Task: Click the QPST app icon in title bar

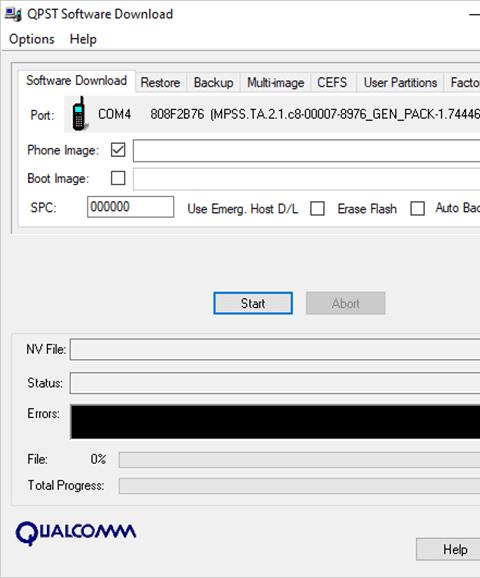Action: tap(13, 14)
